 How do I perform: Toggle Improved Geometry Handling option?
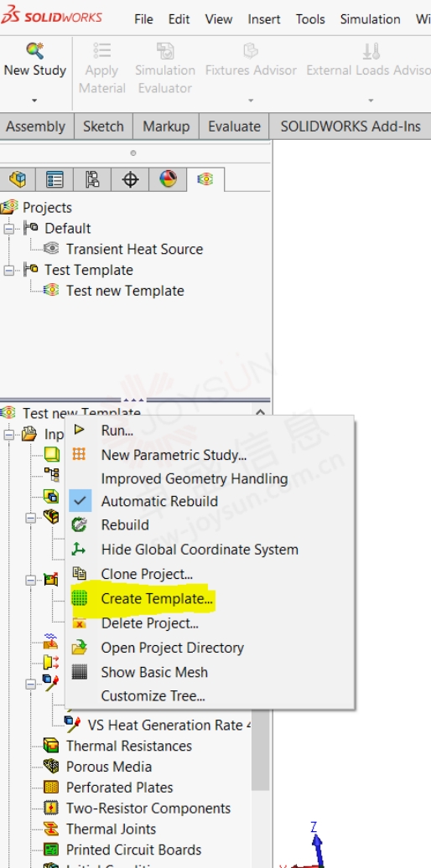tap(194, 478)
